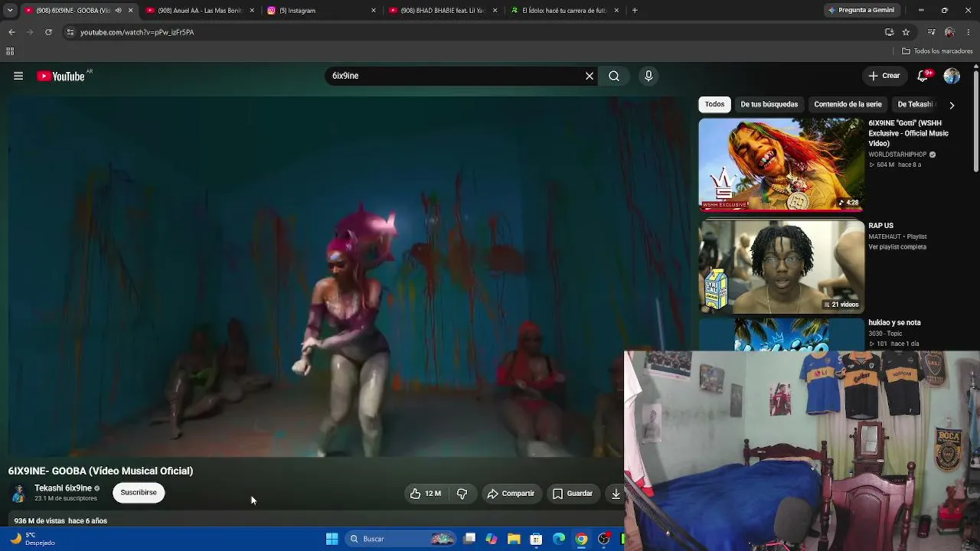Open the RAP US playlist thumbnail

[781, 267]
